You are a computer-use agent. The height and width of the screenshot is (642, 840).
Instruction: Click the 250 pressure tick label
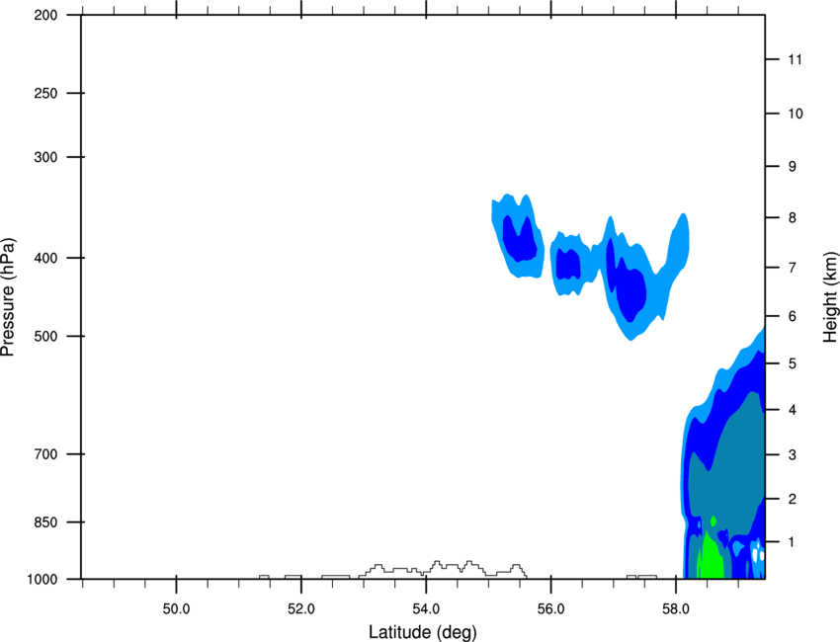coord(45,93)
